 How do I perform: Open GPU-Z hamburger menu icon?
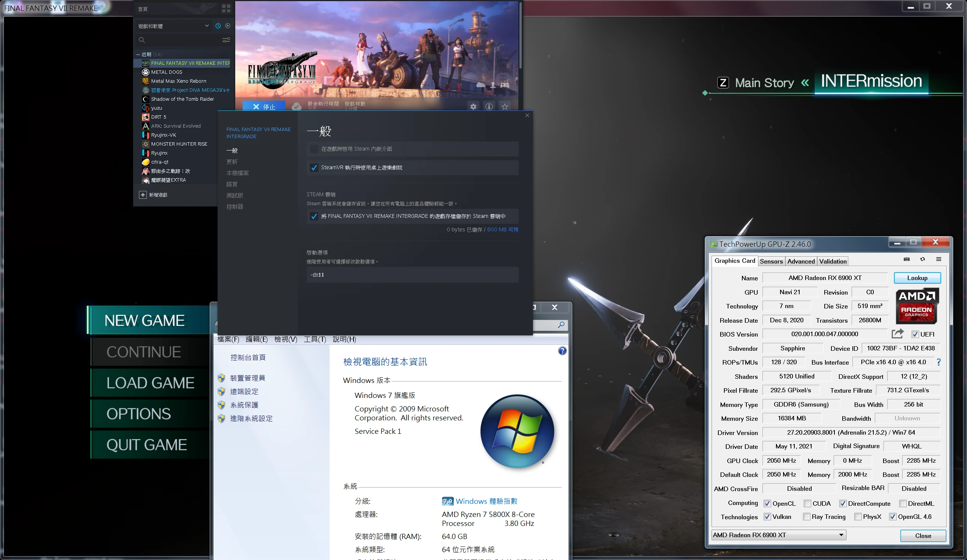[939, 259]
